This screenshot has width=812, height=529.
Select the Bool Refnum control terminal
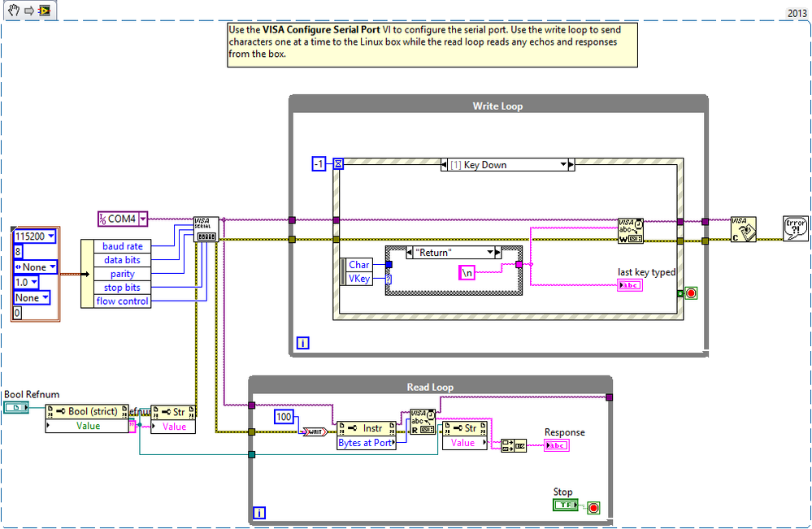point(16,407)
